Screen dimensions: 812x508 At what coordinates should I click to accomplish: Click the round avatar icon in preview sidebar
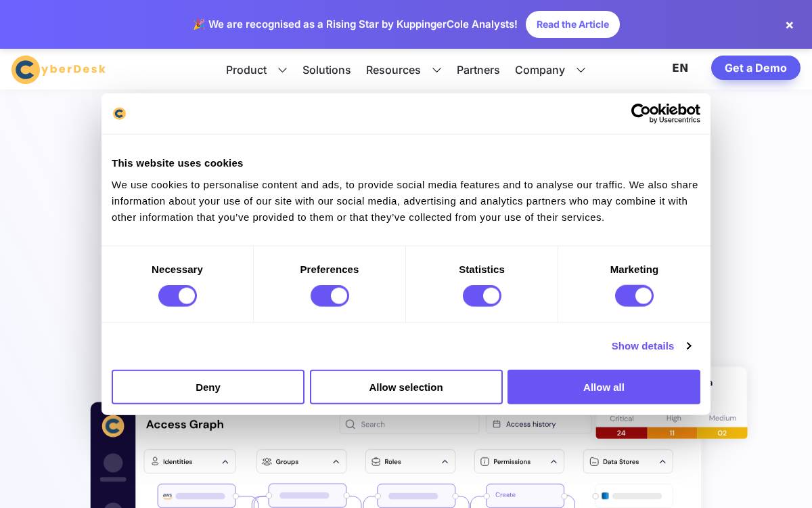point(113,463)
